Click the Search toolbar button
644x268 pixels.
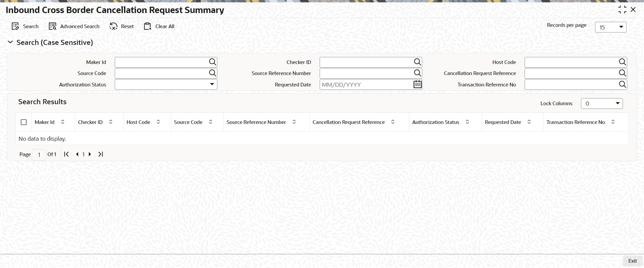coord(25,26)
